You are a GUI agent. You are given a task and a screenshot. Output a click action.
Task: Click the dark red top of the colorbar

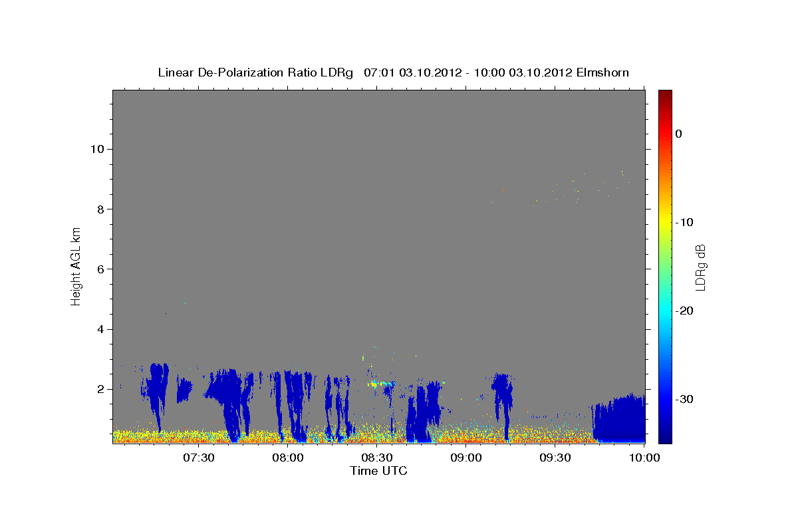pyautogui.click(x=665, y=94)
